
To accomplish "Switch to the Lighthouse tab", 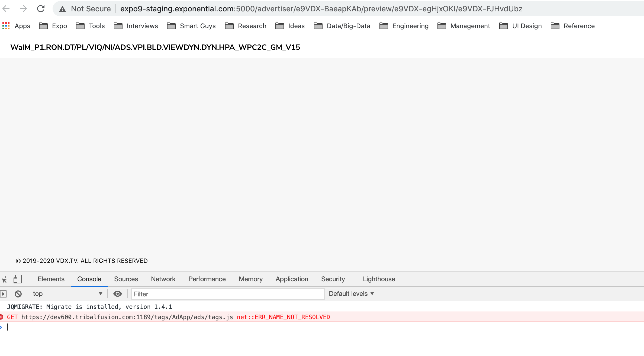I will [x=379, y=279].
